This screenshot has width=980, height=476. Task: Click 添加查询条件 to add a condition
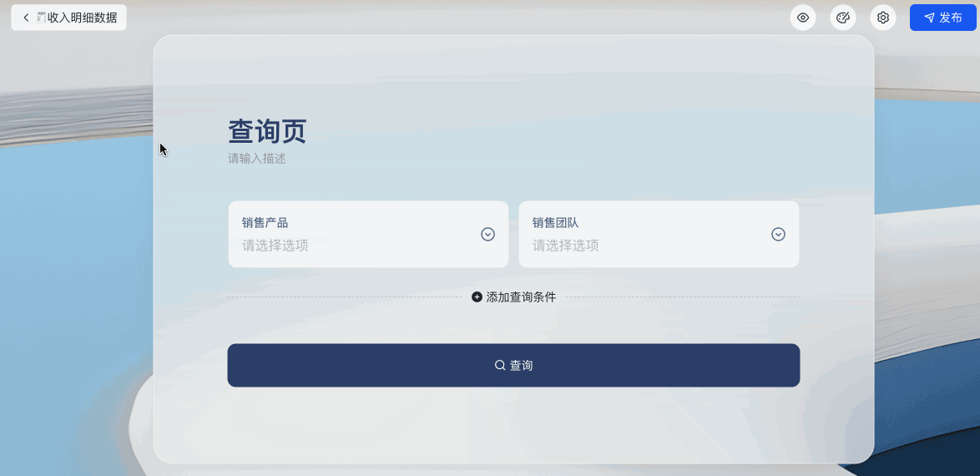[x=513, y=297]
